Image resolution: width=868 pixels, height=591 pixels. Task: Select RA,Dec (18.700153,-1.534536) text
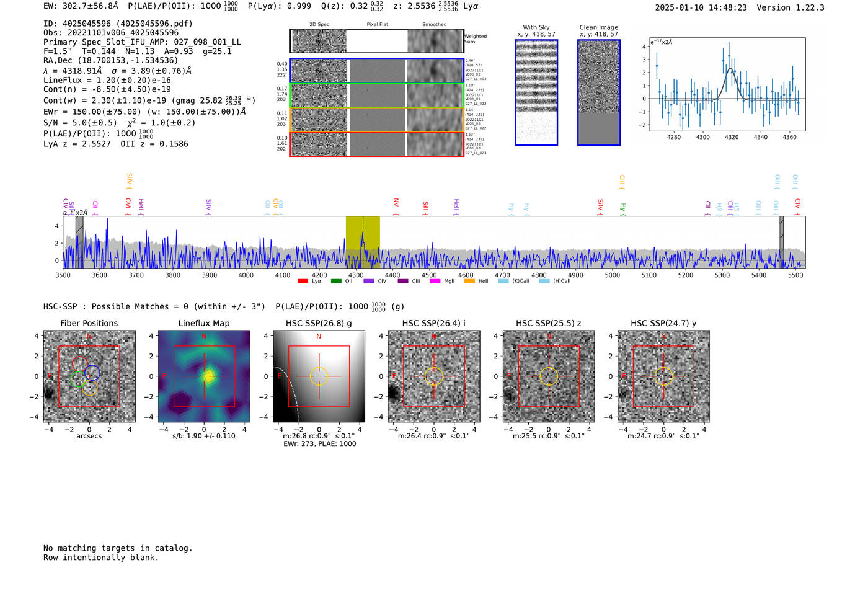[x=111, y=60]
